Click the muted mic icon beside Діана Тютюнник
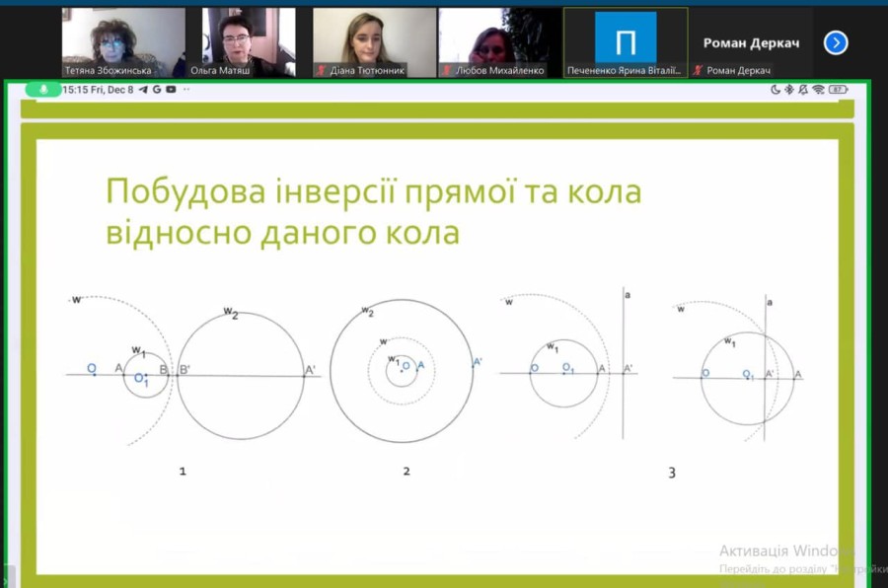 [x=321, y=70]
